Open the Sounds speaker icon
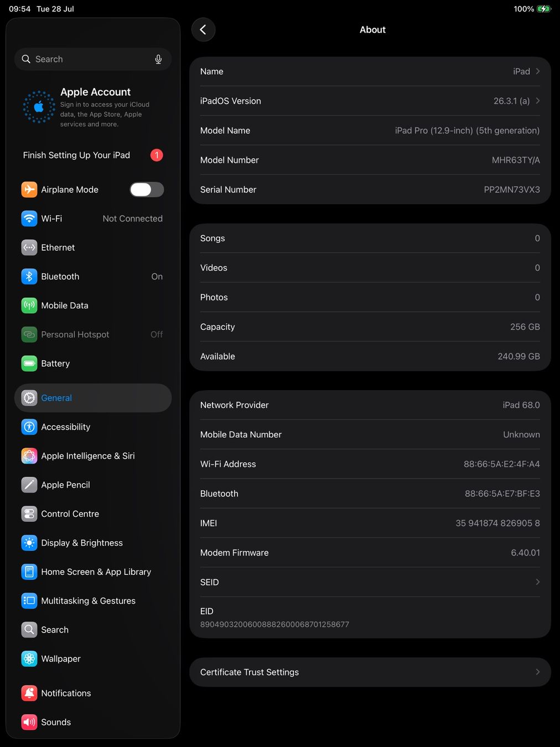Viewport: 560px width, 747px height. (29, 722)
